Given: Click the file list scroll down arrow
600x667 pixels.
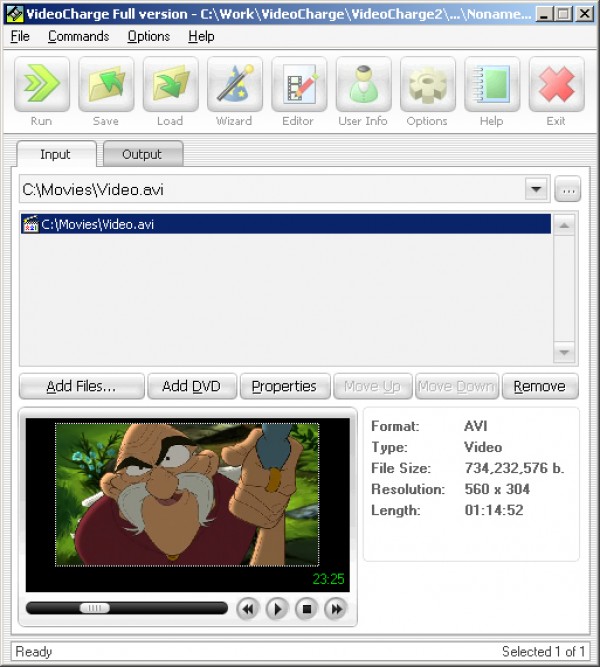Looking at the screenshot, I should [x=564, y=352].
